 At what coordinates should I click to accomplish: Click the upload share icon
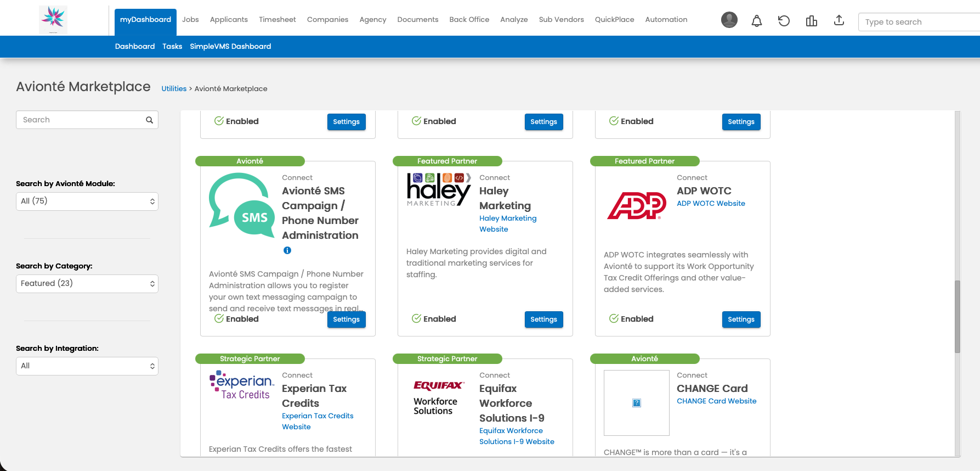coord(839,20)
